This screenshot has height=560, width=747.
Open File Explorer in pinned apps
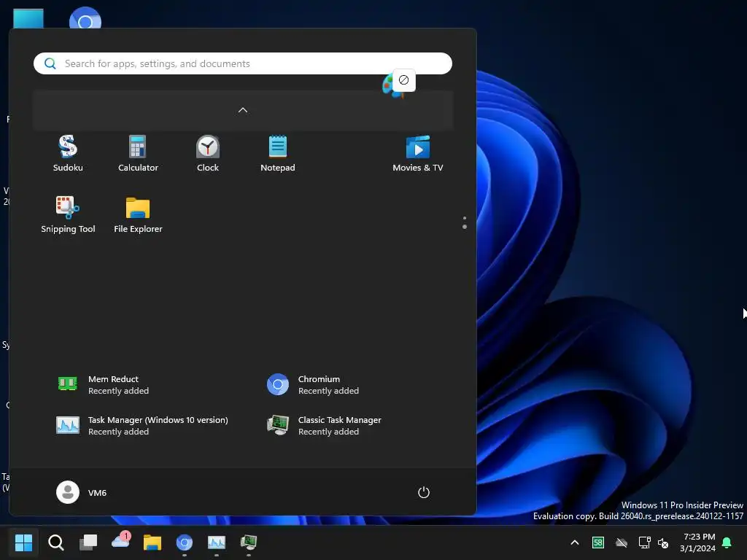point(138,214)
